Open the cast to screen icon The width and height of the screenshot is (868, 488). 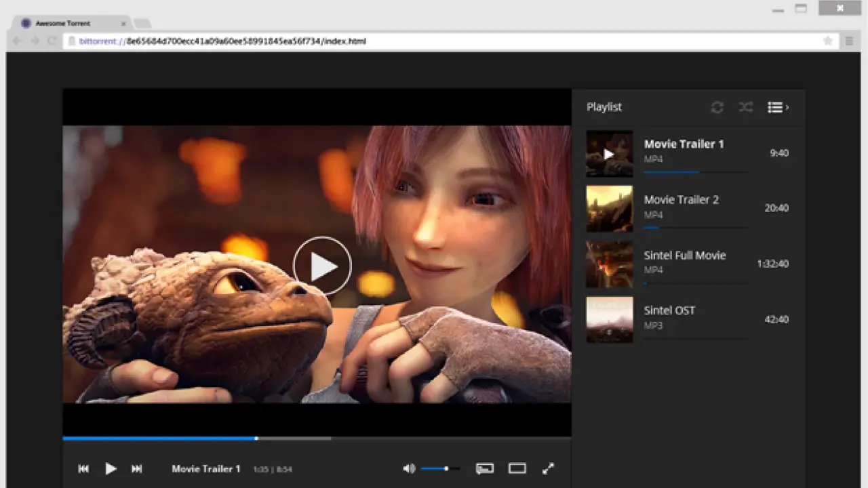(484, 468)
